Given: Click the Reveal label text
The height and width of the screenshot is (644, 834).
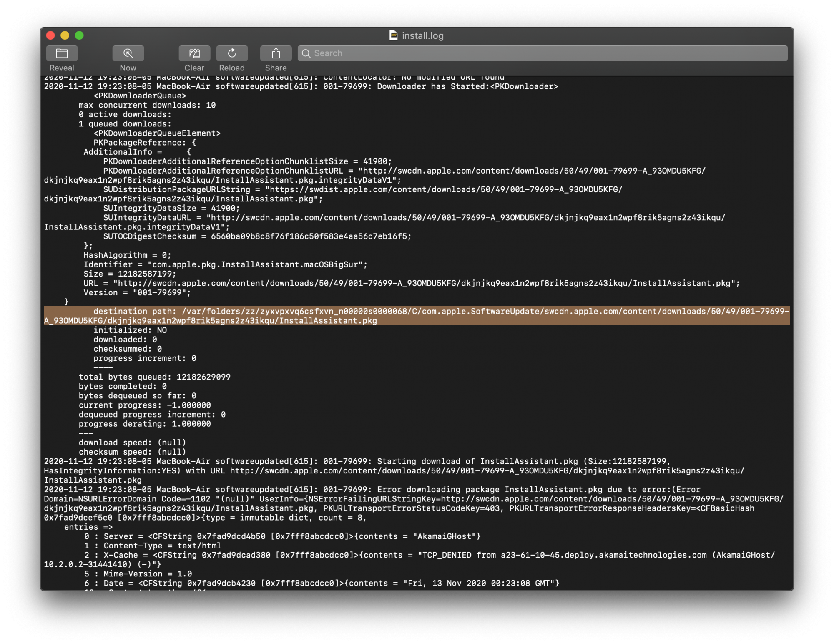Looking at the screenshot, I should (62, 68).
